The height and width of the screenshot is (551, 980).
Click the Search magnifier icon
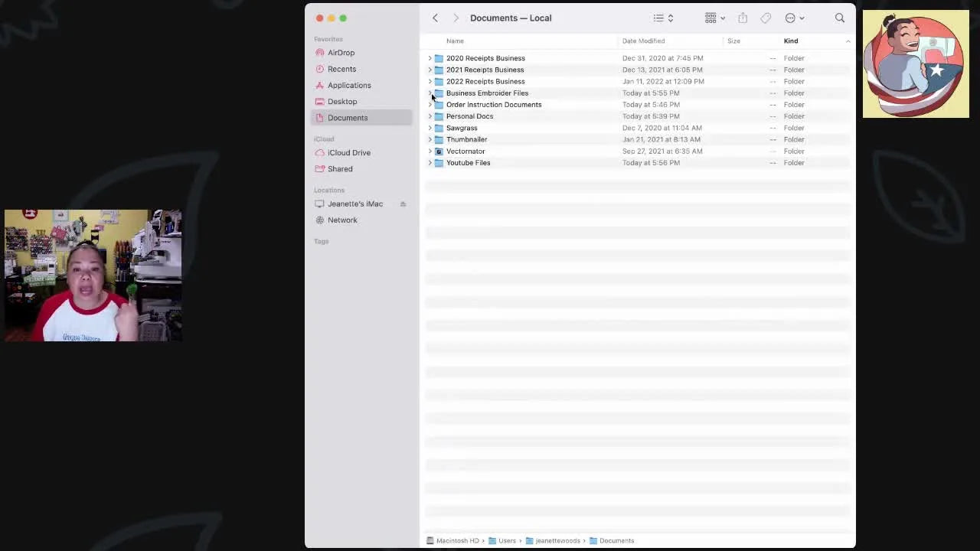coord(840,17)
